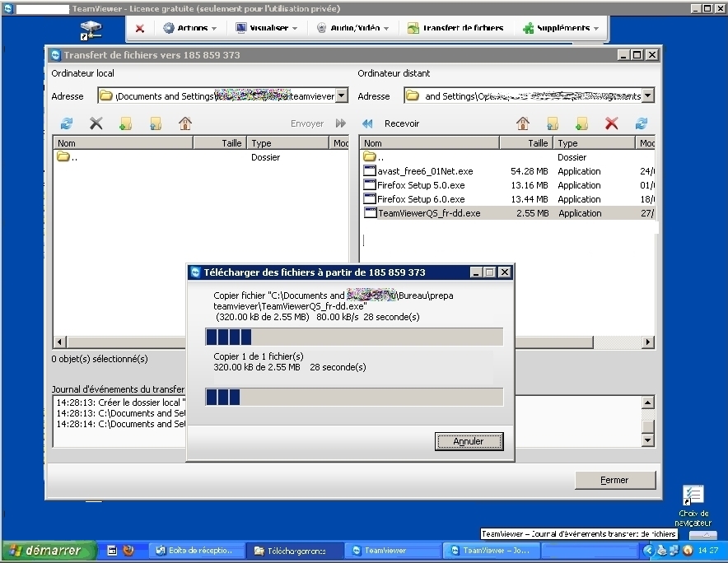This screenshot has height=563, width=728.
Task: Select avast_free6_01Net.exe in remote list
Action: [507, 171]
